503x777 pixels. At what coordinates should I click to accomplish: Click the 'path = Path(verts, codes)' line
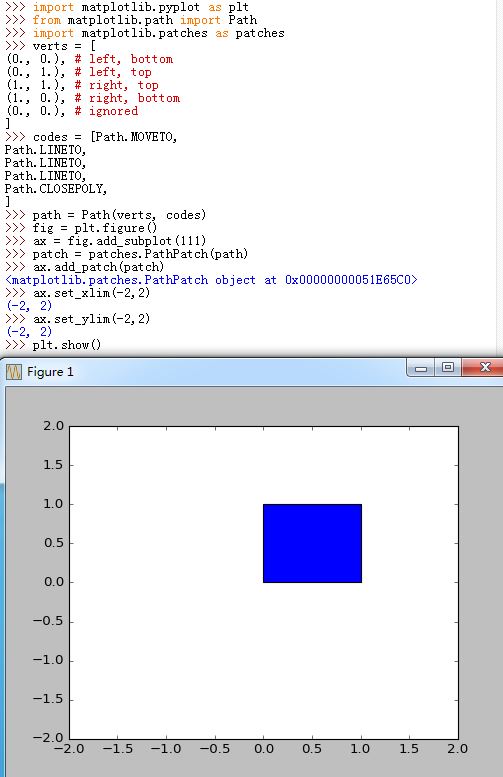(106, 215)
